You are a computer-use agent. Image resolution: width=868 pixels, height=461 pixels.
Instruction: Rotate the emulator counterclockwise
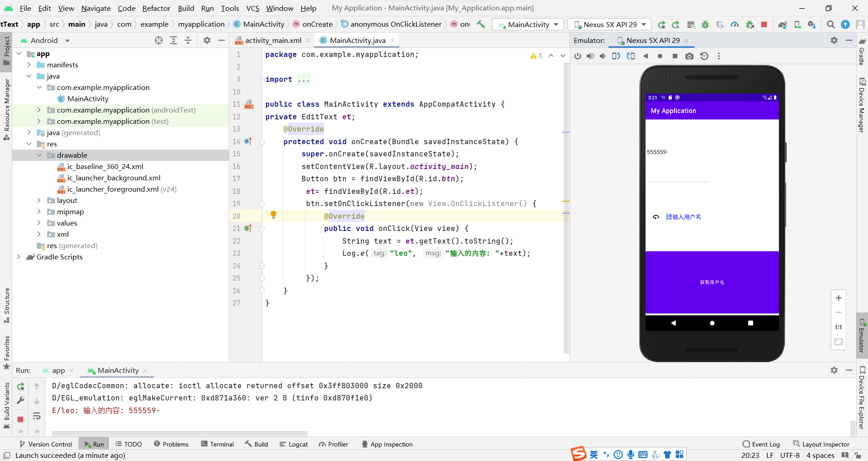616,56
